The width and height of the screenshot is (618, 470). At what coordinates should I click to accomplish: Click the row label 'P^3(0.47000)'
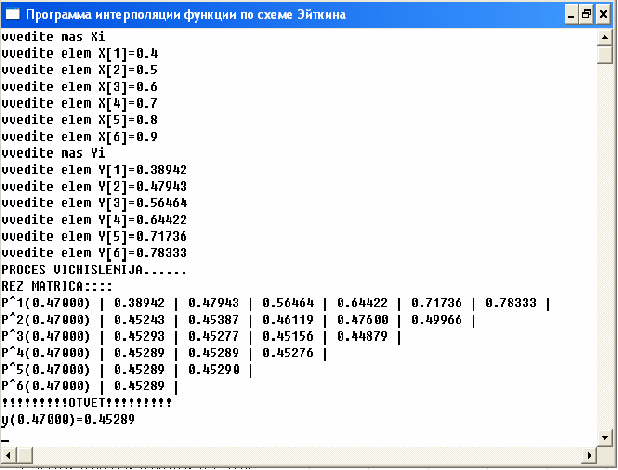46,336
